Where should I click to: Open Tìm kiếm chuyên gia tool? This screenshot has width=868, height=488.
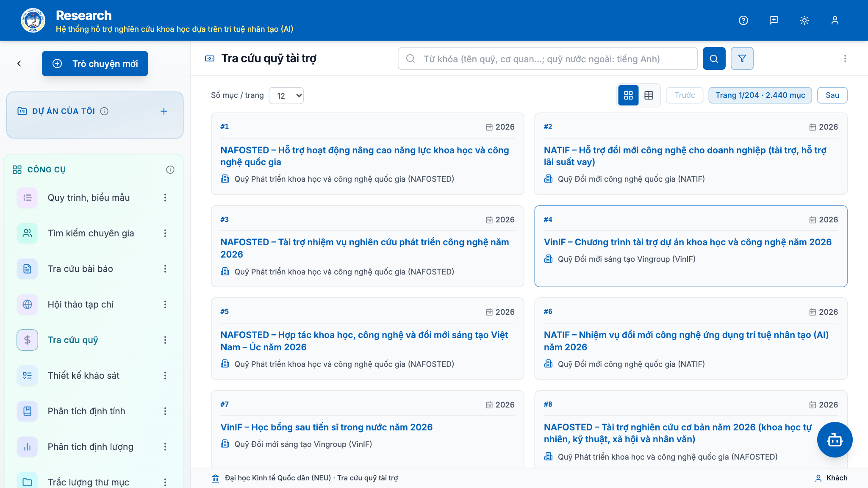click(91, 233)
